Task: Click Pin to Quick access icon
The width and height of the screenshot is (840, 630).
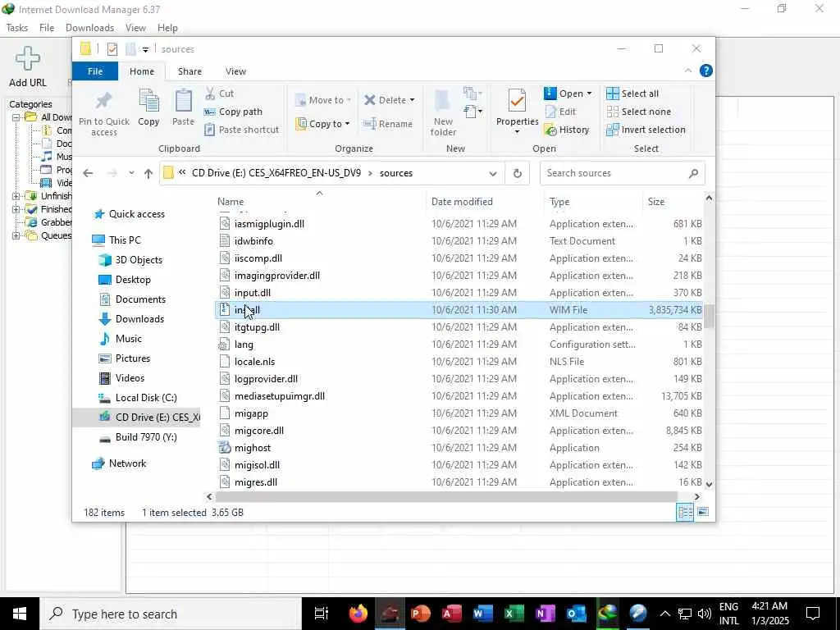Action: [x=104, y=102]
